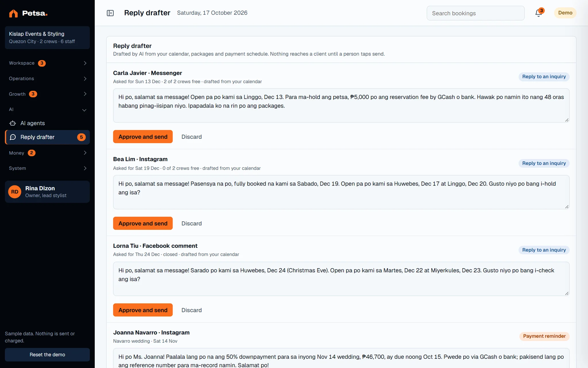Expand the System section
Image resolution: width=588 pixels, height=368 pixels.
[47, 168]
